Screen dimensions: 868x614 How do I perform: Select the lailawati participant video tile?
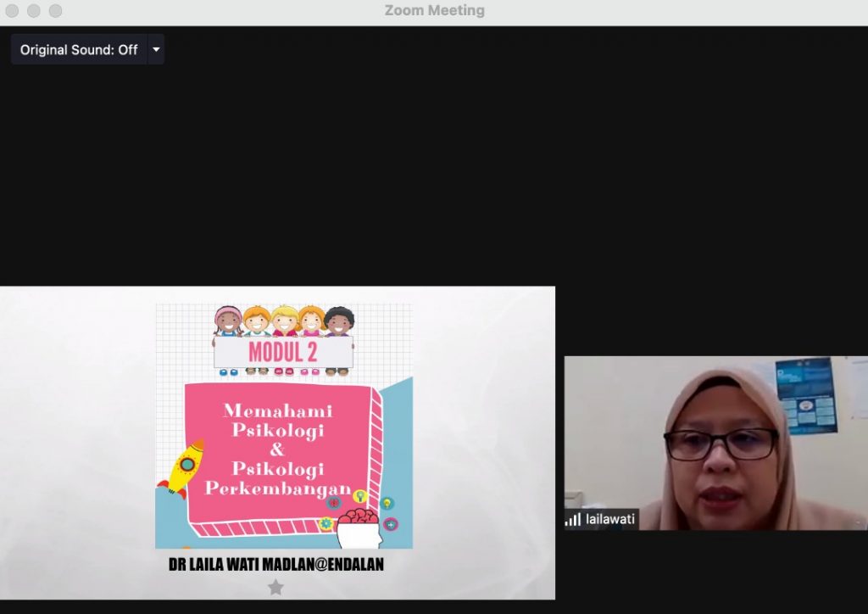pyautogui.click(x=715, y=442)
